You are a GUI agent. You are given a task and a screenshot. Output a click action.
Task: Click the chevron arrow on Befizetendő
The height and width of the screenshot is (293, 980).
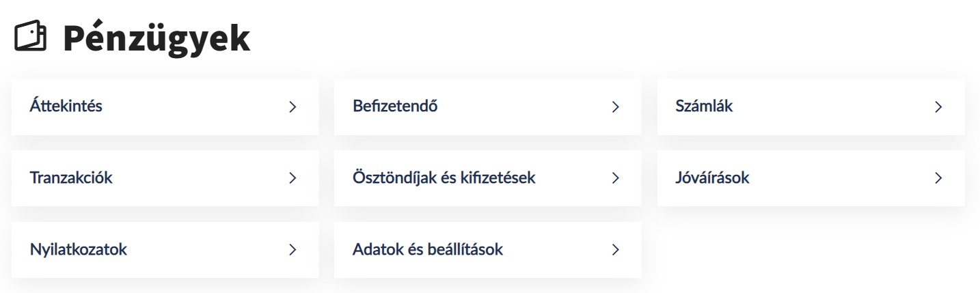615,107
